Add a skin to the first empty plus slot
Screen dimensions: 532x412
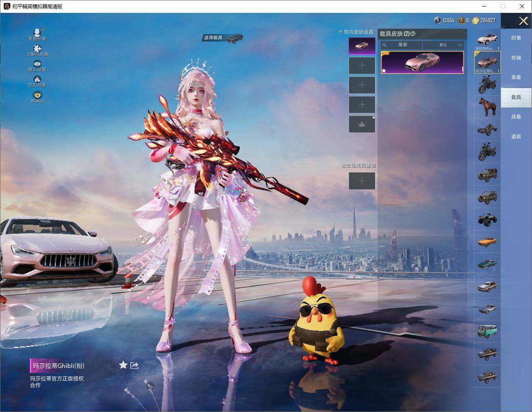click(362, 66)
